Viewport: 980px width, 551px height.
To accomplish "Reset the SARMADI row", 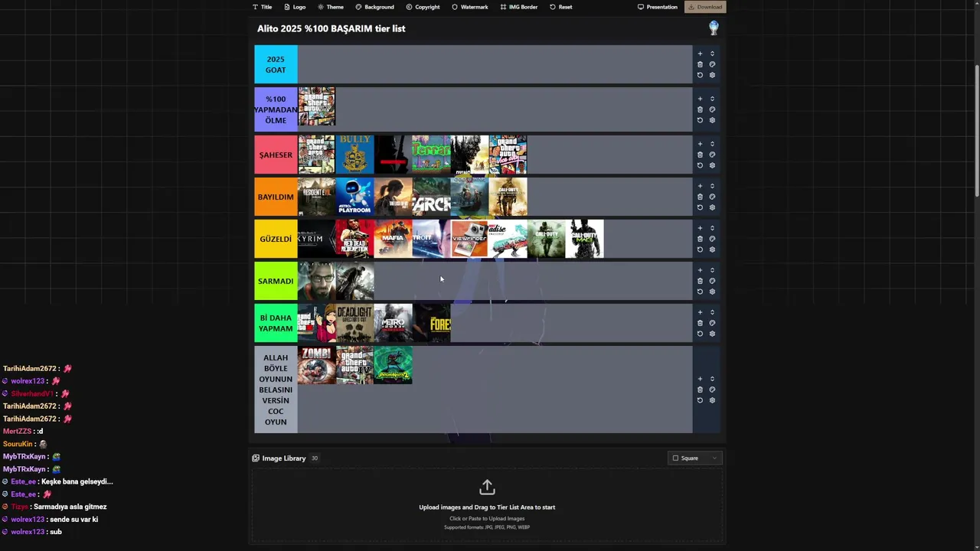I will click(700, 292).
